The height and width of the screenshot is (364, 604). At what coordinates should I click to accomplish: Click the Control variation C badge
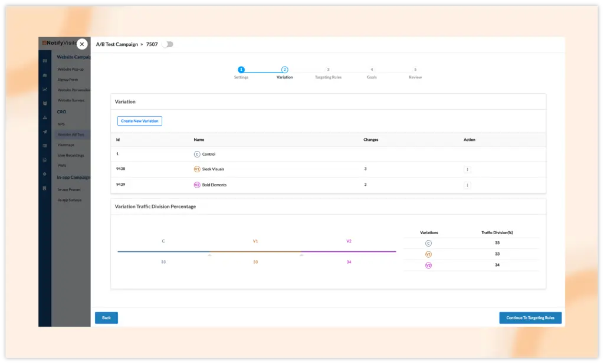tap(197, 154)
